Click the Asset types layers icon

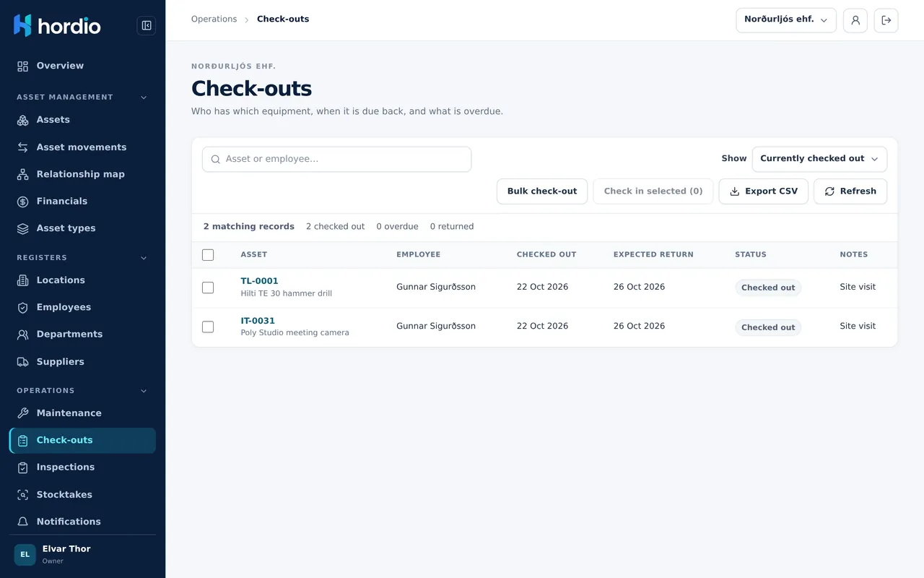coord(23,228)
